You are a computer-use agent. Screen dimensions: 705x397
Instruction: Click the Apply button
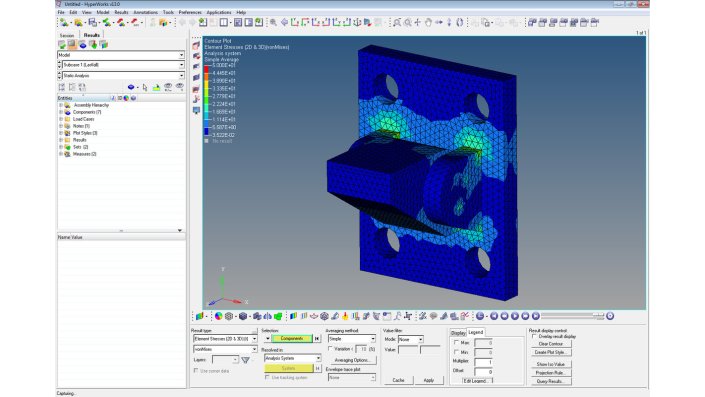pos(428,380)
